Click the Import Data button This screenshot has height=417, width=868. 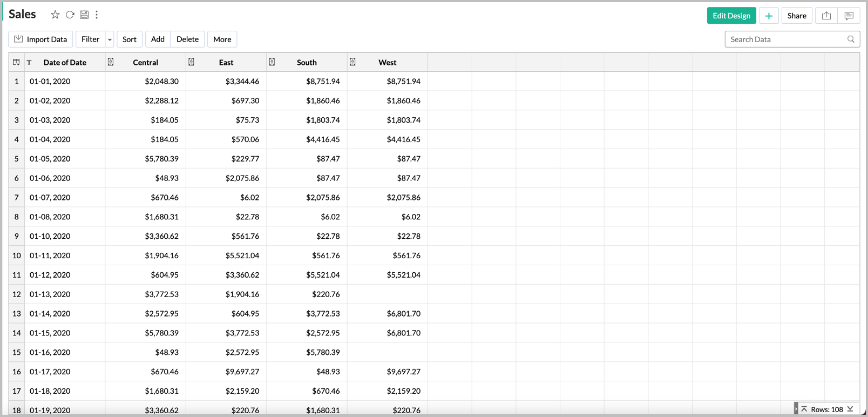coord(40,39)
